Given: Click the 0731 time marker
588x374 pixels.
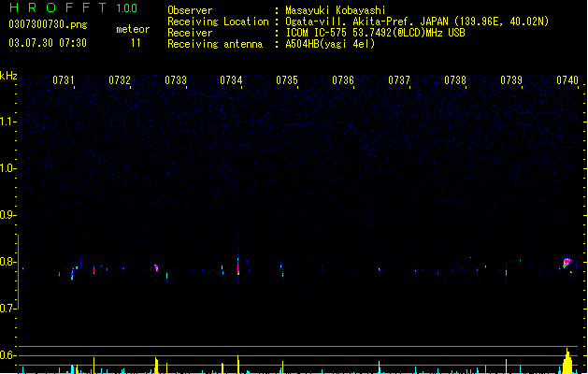Looking at the screenshot, I should click(x=64, y=80).
